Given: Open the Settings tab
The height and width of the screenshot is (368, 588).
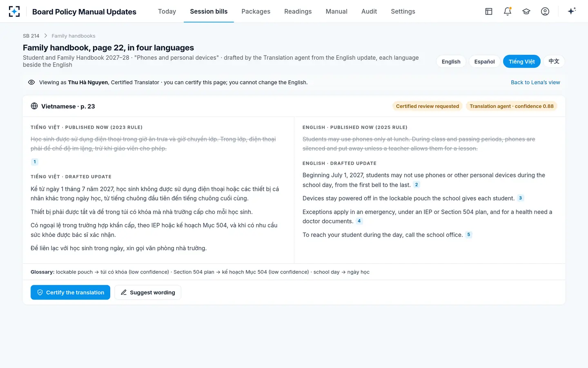Looking at the screenshot, I should point(403,11).
